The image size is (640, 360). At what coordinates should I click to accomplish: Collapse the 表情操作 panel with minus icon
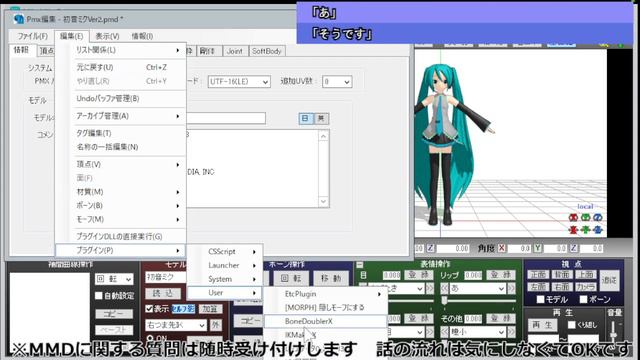pos(360,265)
